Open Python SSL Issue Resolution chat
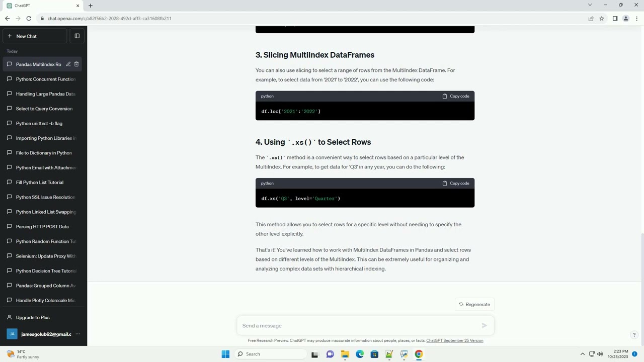644x362 pixels. (43, 197)
